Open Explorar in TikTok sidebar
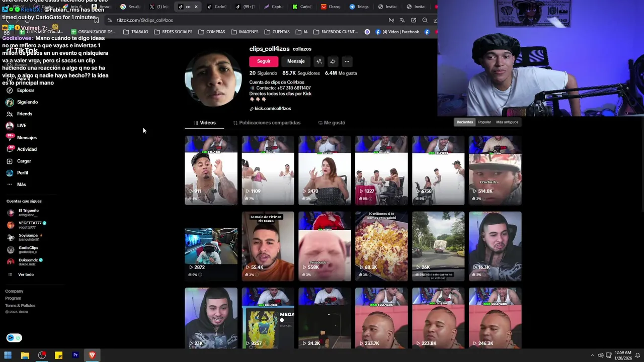This screenshot has height=362, width=644. pyautogui.click(x=21, y=90)
